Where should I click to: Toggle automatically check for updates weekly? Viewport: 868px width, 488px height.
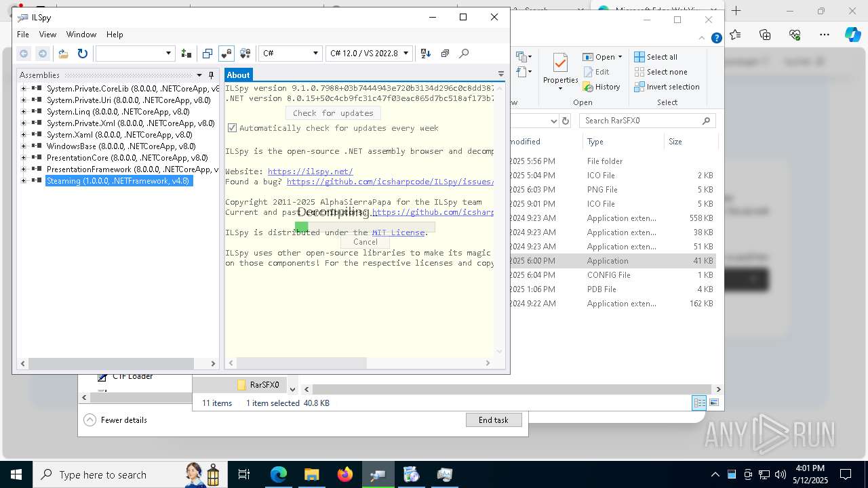coord(232,128)
